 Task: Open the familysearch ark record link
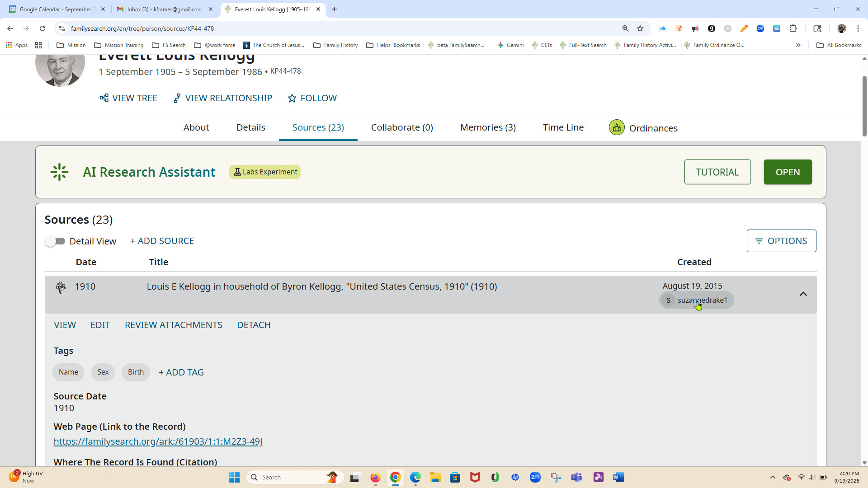pyautogui.click(x=158, y=441)
